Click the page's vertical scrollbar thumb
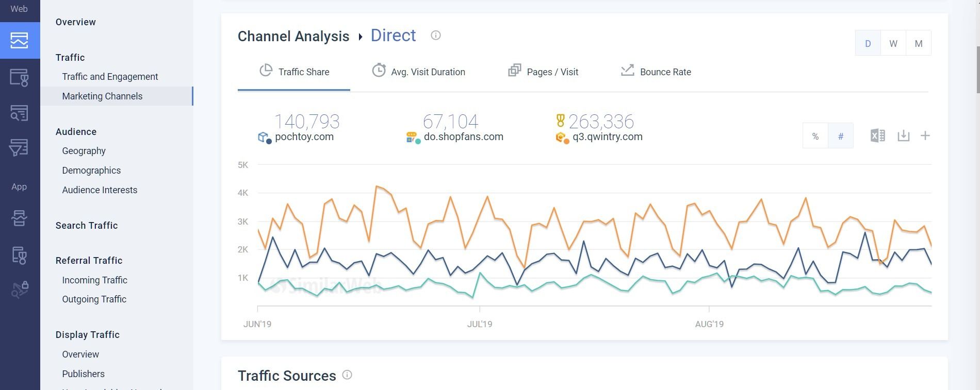The height and width of the screenshot is (390, 980). (977, 70)
